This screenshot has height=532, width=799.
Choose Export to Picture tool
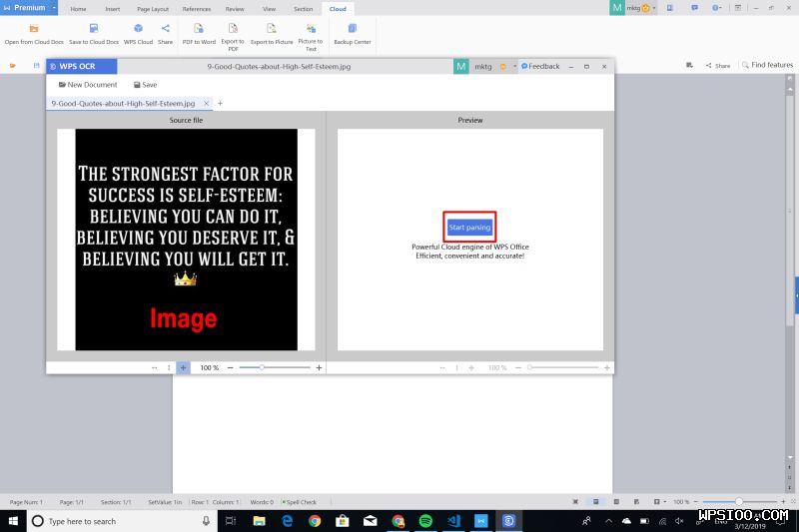click(272, 29)
